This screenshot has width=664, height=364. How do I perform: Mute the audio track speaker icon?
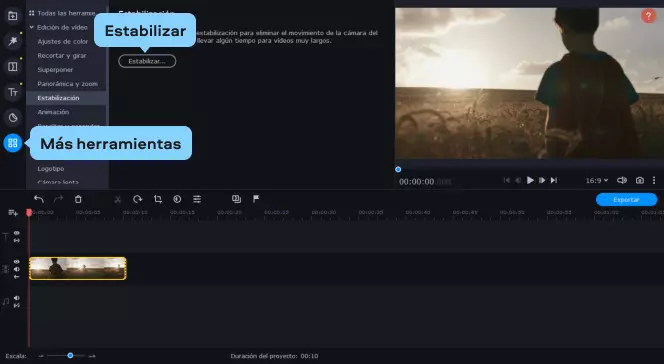coord(17,298)
